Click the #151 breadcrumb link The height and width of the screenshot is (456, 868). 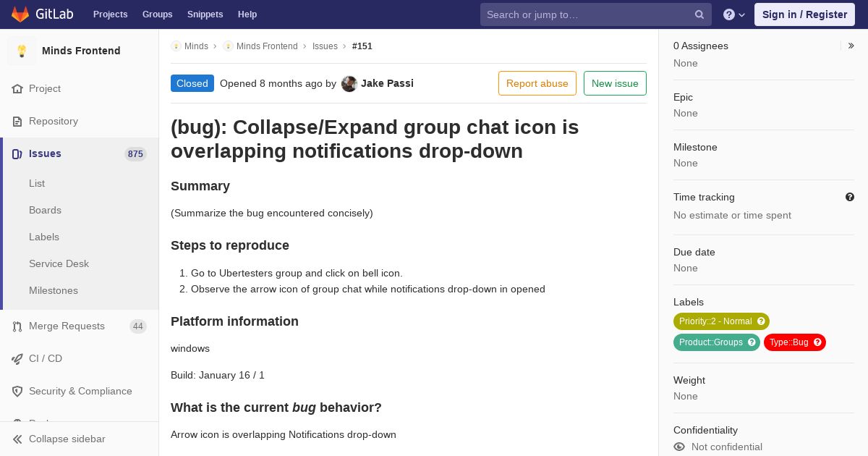point(362,46)
